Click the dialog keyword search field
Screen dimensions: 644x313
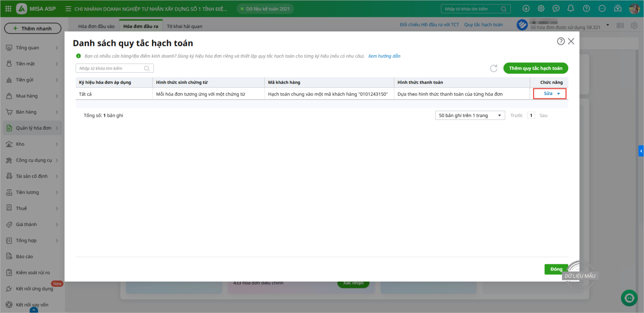(x=111, y=68)
